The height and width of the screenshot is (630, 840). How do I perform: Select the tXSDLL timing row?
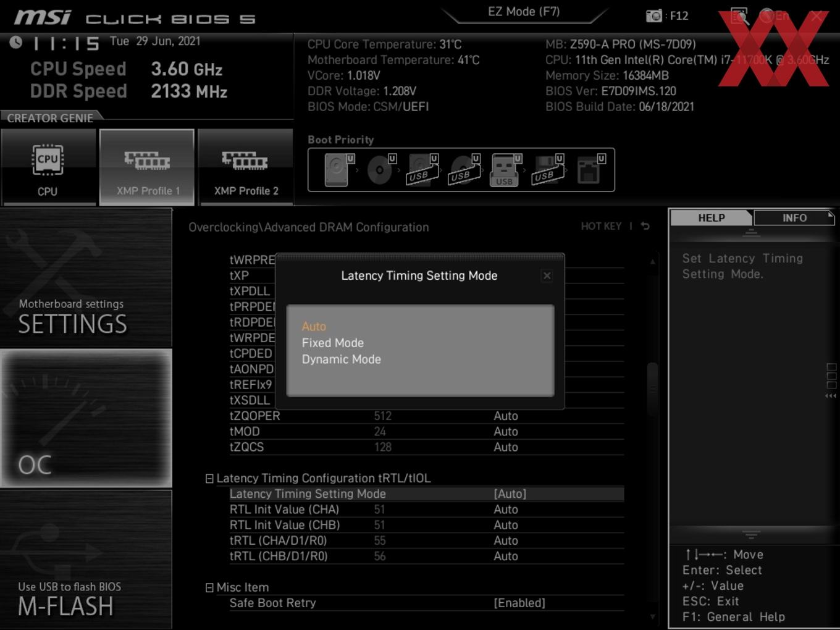tap(250, 400)
